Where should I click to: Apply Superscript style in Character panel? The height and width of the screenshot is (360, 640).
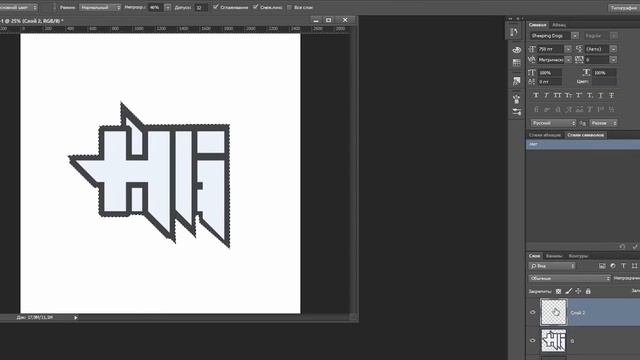point(579,95)
